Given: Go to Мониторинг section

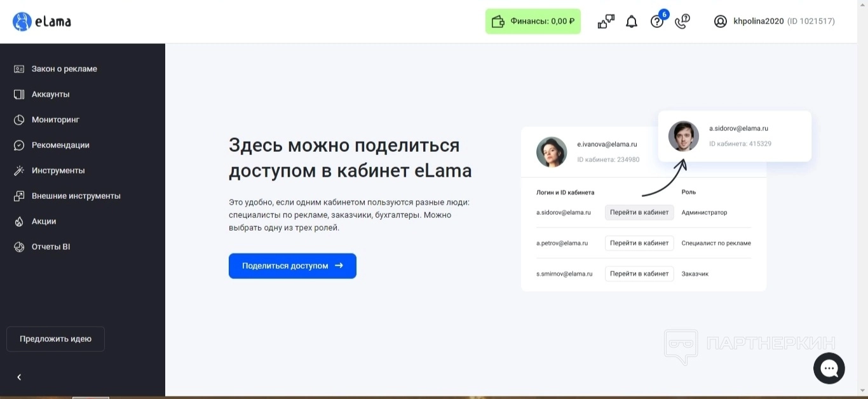Looking at the screenshot, I should [55, 119].
